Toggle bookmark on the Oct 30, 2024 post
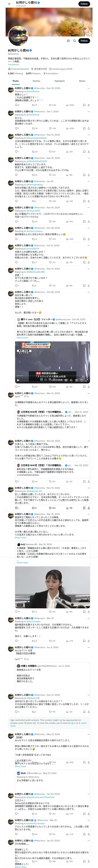 click(84, 239)
